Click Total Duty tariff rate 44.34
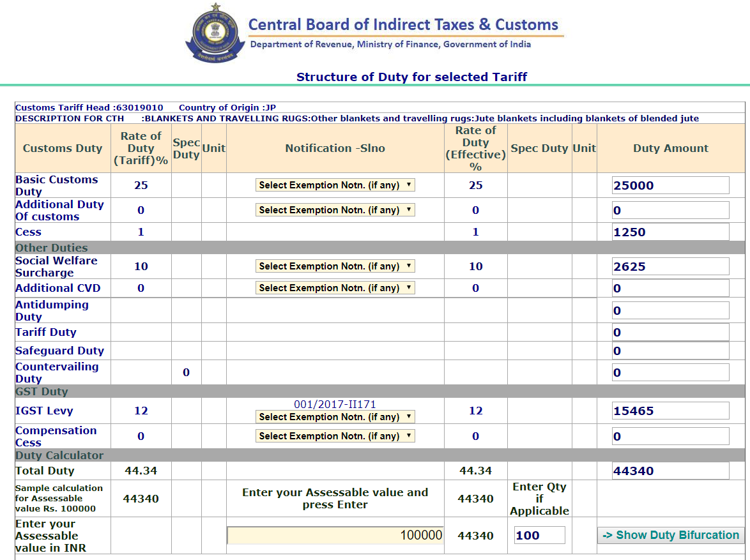Screen dimensions: 750x560 click(141, 471)
